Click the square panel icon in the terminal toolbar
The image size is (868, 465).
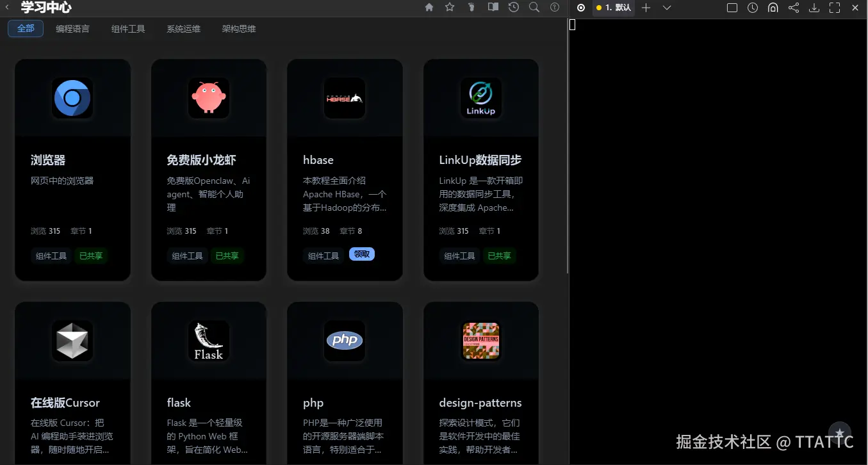click(732, 8)
